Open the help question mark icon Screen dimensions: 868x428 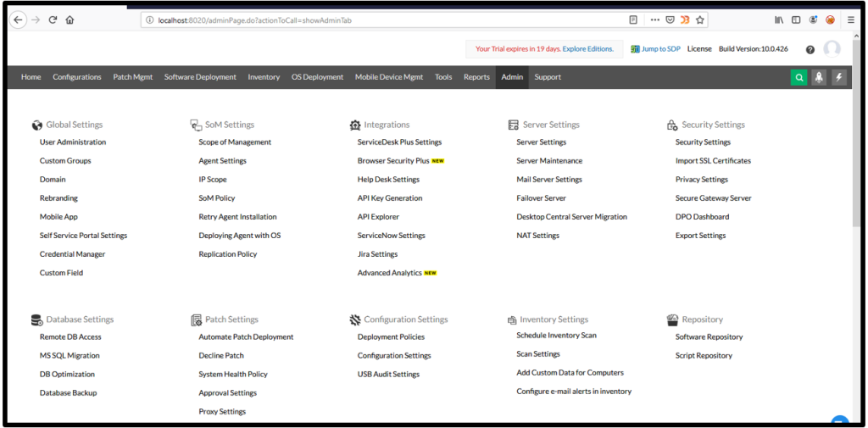[x=810, y=49]
